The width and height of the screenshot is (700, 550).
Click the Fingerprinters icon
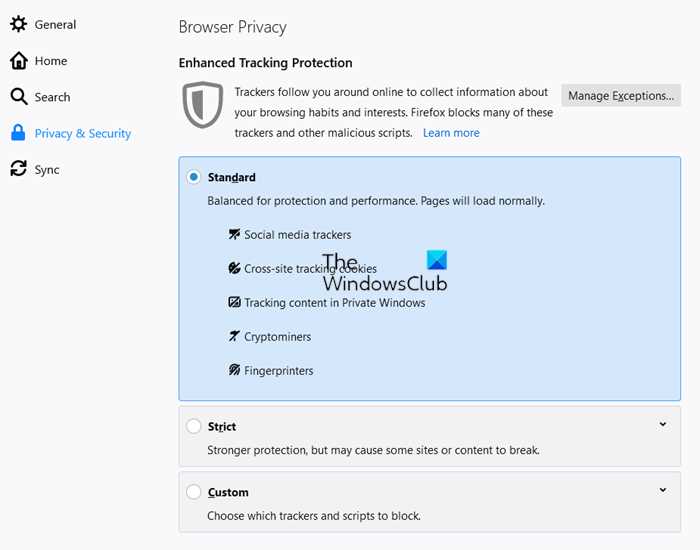point(234,370)
